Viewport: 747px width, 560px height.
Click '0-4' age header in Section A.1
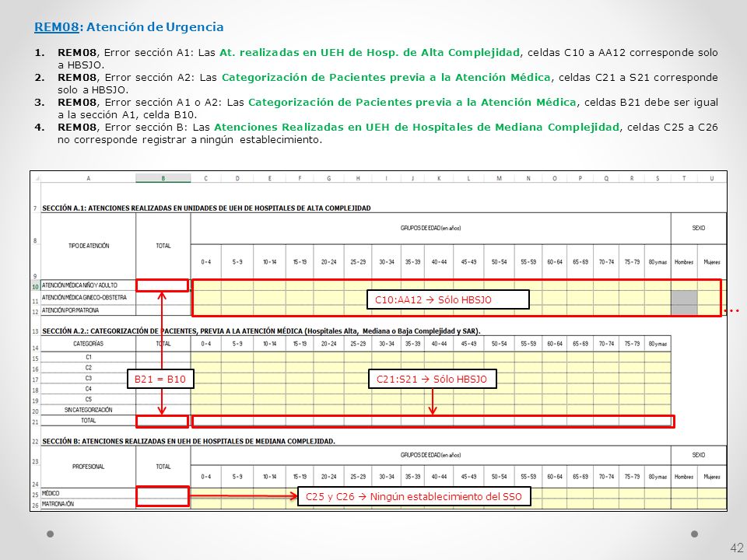click(205, 262)
